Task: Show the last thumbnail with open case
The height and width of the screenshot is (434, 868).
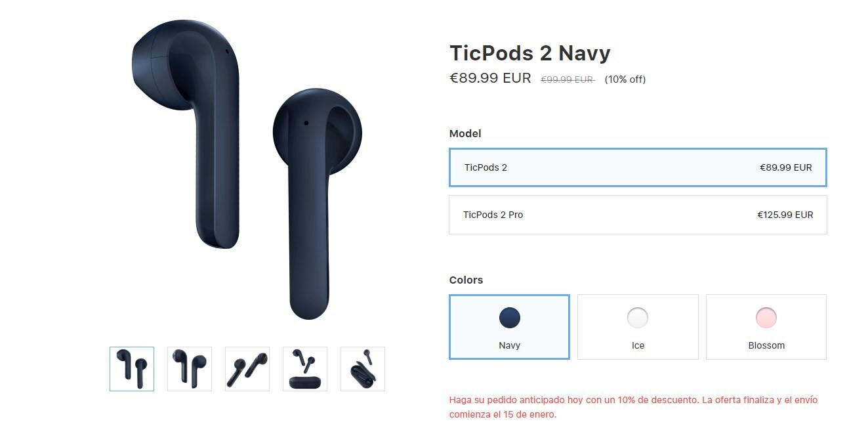Action: (x=363, y=369)
